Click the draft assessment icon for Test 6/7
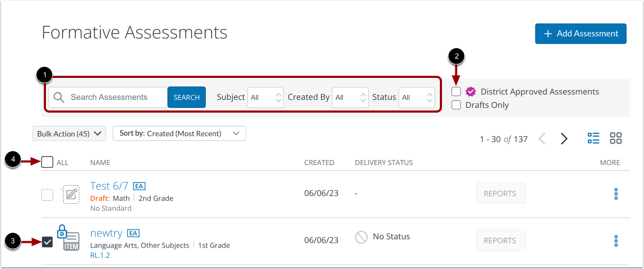 coord(71,194)
